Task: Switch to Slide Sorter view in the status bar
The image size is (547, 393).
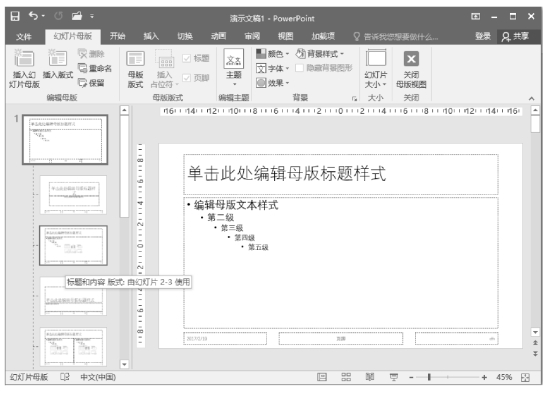Action: (346, 377)
